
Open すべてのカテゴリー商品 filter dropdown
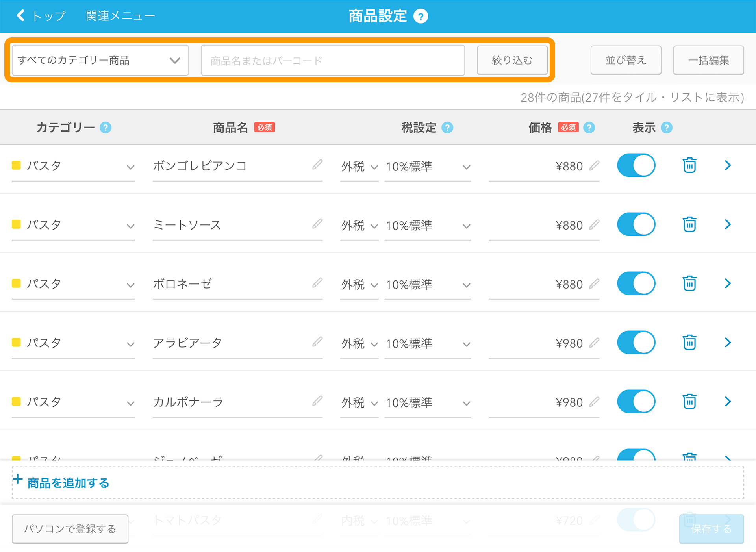pyautogui.click(x=100, y=60)
